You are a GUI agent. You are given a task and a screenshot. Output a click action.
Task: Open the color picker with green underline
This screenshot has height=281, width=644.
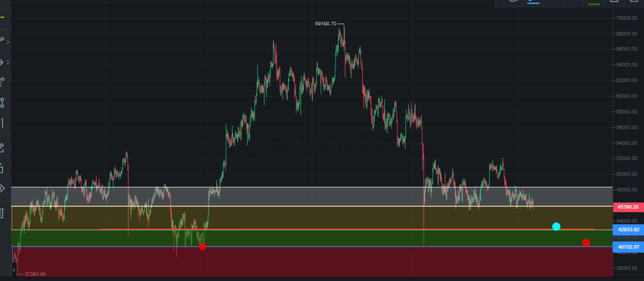coord(593,3)
